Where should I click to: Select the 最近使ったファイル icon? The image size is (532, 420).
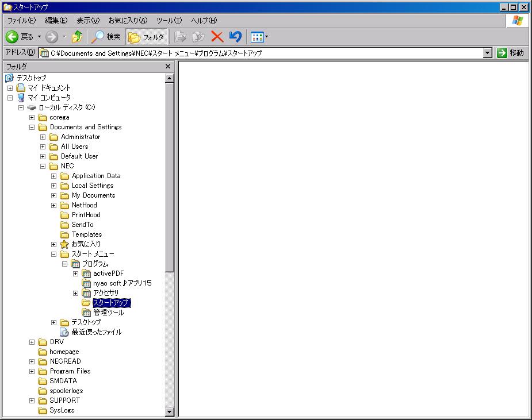(x=64, y=332)
